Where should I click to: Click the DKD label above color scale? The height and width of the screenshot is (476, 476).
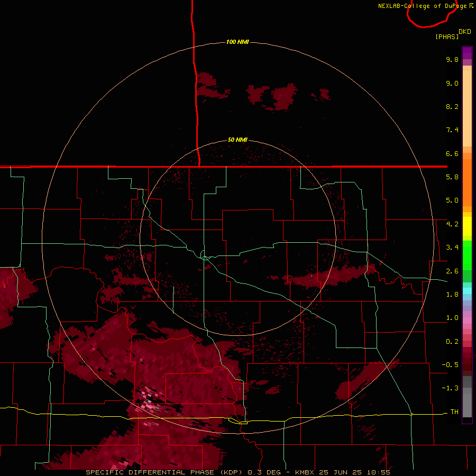click(x=465, y=31)
